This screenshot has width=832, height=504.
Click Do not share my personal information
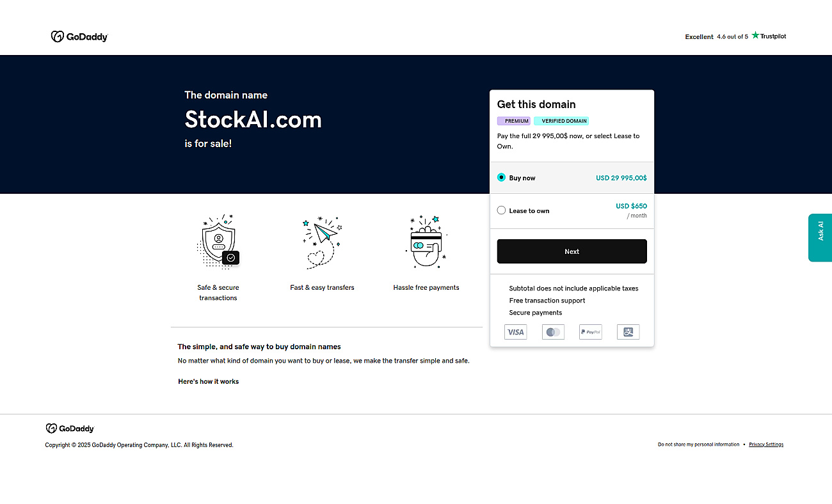point(698,445)
